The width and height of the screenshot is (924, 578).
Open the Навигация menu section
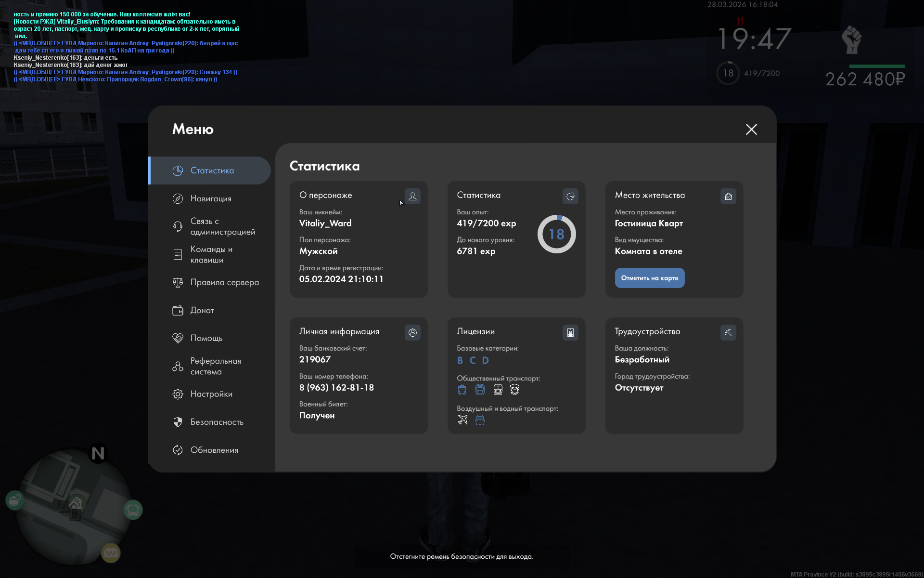211,198
